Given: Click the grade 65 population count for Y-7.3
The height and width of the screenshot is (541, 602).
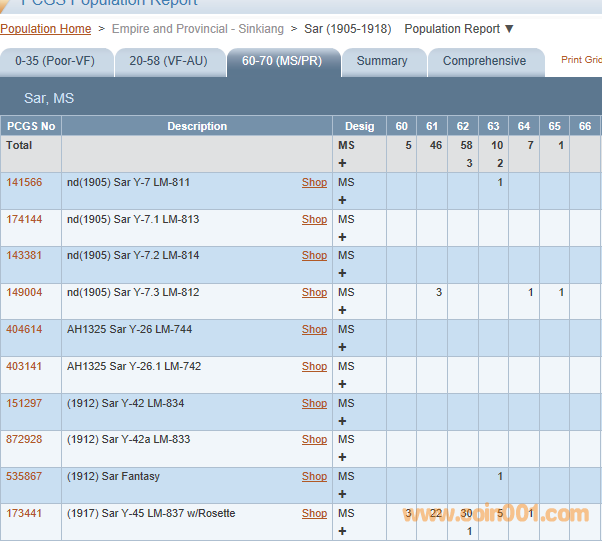Looking at the screenshot, I should 561,293.
